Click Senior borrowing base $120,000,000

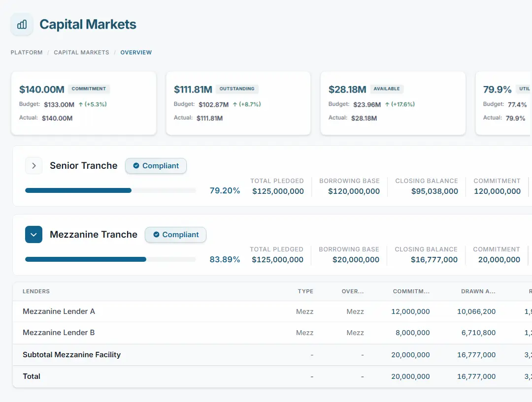354,191
